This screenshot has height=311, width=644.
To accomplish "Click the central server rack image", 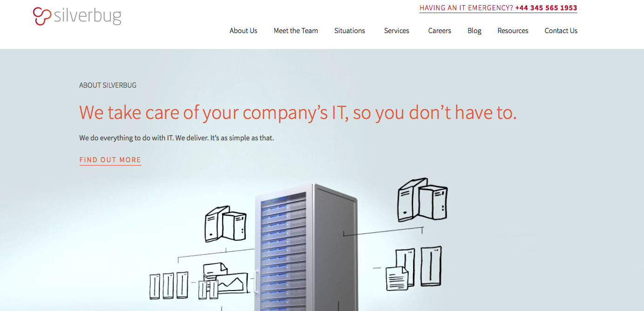I will [305, 247].
